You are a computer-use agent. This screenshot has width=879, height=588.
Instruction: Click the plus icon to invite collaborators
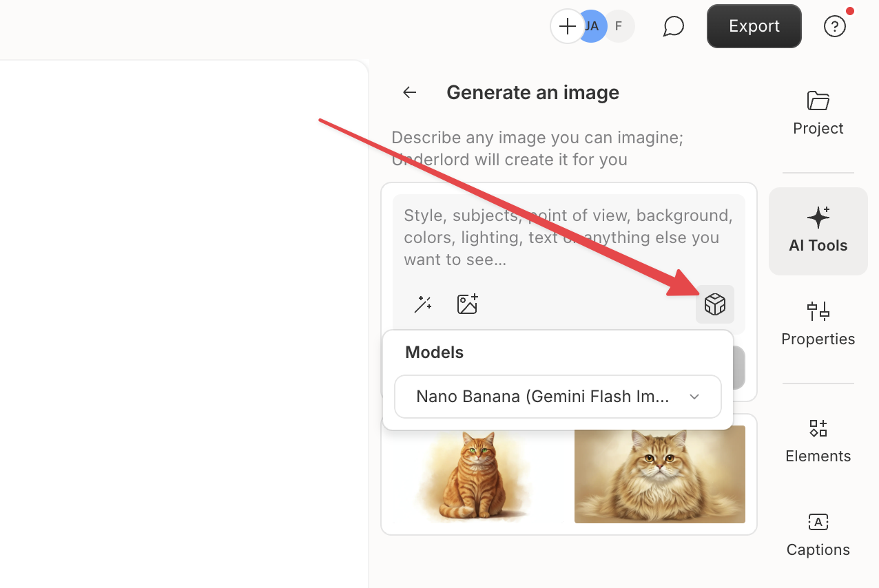567,27
